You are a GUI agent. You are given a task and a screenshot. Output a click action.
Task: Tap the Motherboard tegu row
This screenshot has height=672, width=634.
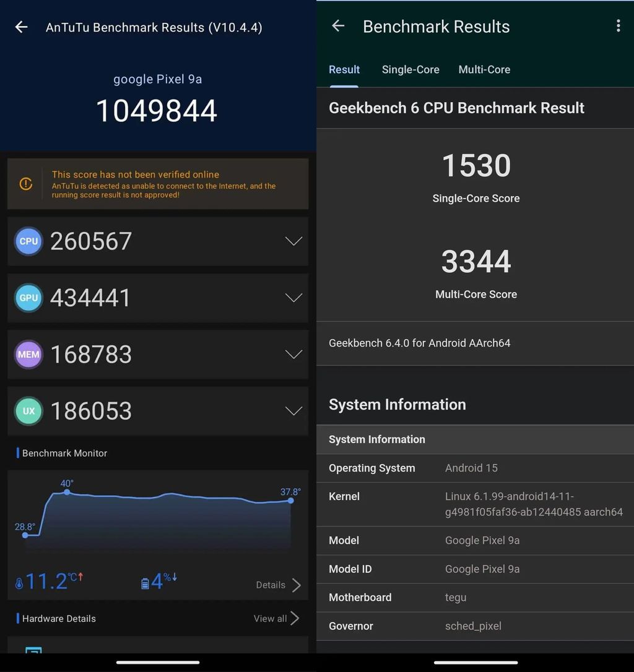point(475,597)
